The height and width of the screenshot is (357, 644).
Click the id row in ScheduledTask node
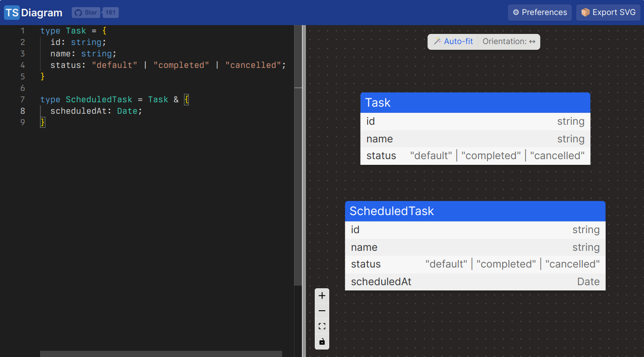click(x=475, y=230)
